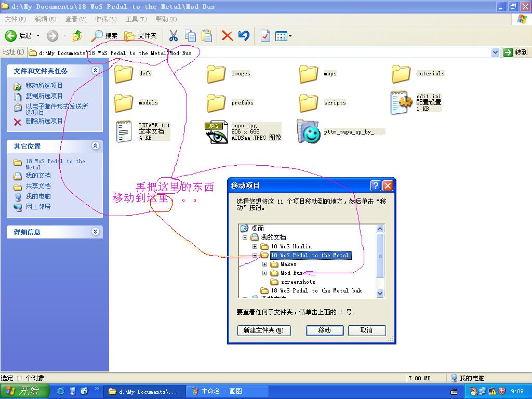Click the Paste clipboard icon
This screenshot has height=399, width=532.
point(207,36)
